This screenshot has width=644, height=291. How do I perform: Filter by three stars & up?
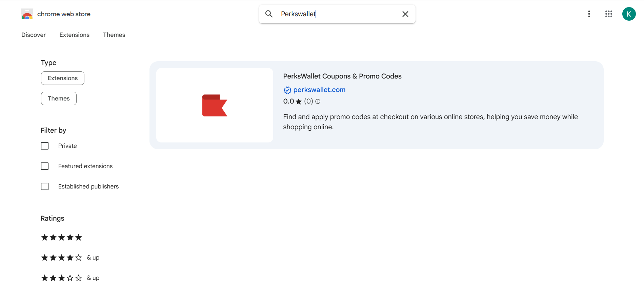pyautogui.click(x=70, y=278)
